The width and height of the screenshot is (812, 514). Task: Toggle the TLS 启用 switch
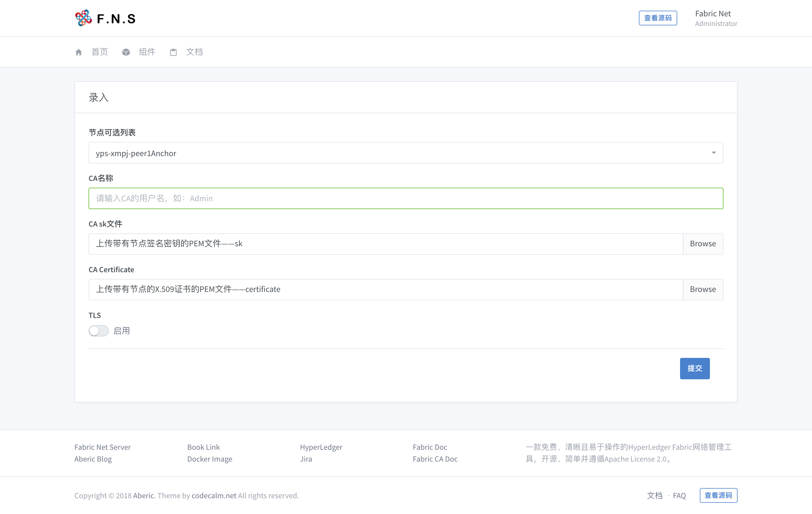tap(98, 331)
